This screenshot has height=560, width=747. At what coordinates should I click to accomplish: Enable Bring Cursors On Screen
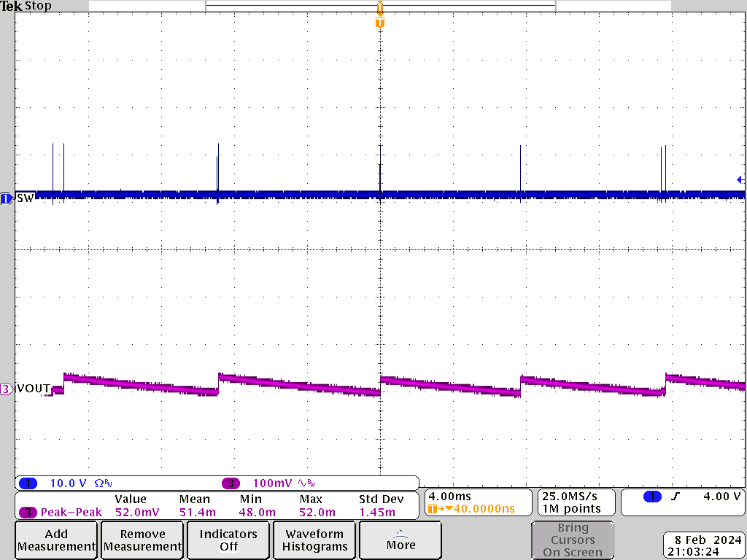click(x=573, y=540)
